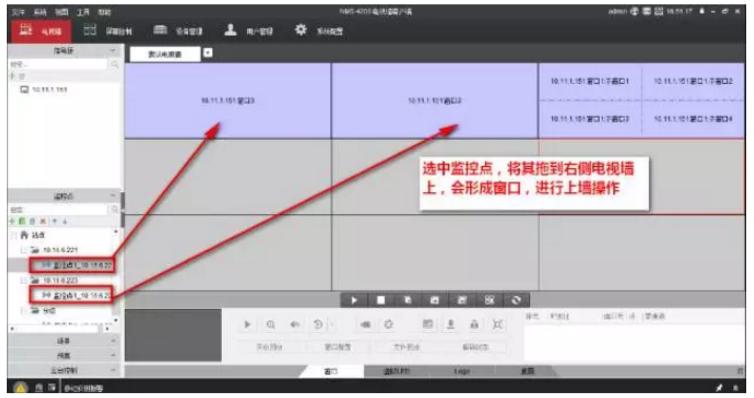Open the 系统 menu
Image resolution: width=754 pixels, height=398 pixels.
(40, 12)
